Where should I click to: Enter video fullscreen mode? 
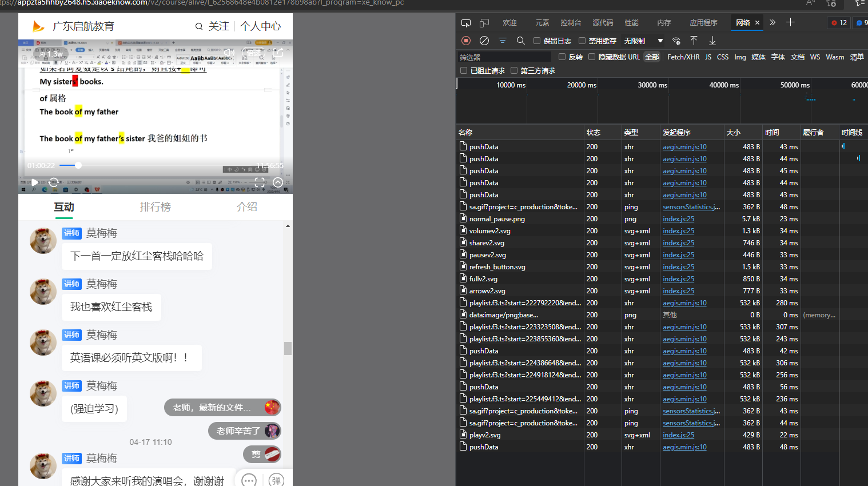pyautogui.click(x=260, y=182)
